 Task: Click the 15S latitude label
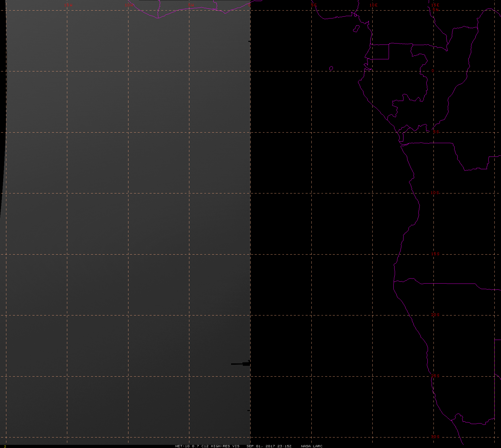435,254
